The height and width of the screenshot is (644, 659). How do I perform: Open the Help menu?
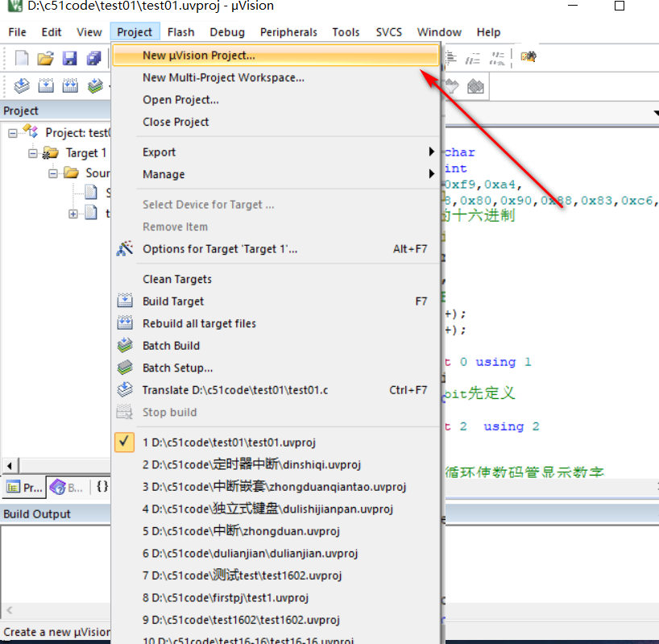click(488, 32)
